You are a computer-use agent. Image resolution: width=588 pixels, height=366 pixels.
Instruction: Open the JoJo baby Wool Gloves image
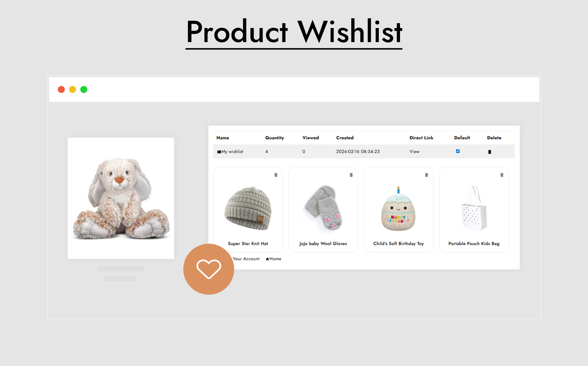coord(323,208)
